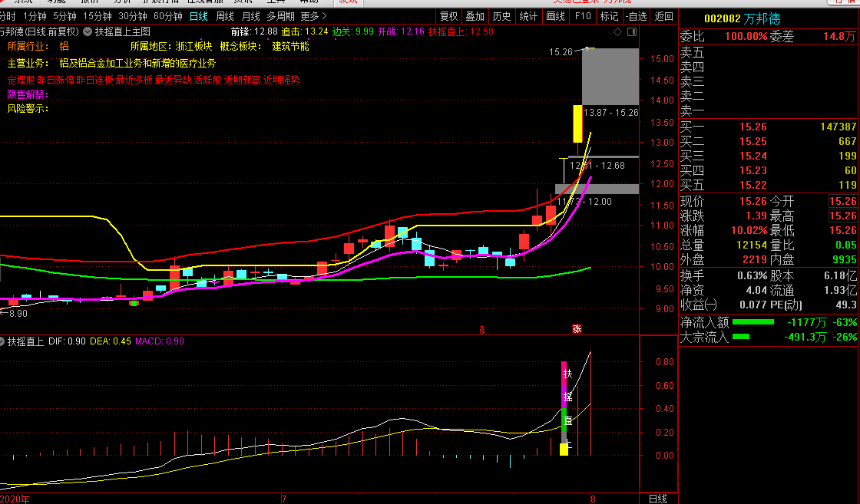Switch to the 周线 weekly period
The image size is (860, 504).
point(224,16)
